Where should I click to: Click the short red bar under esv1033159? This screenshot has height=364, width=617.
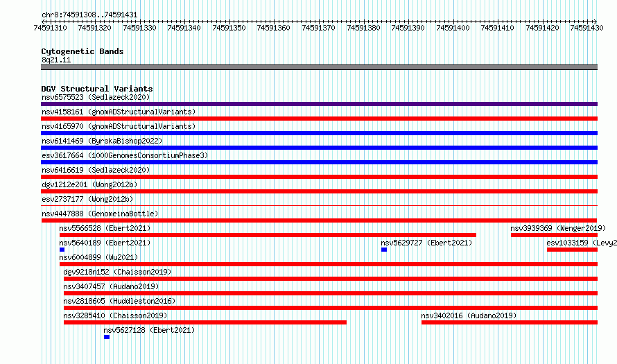coord(572,250)
